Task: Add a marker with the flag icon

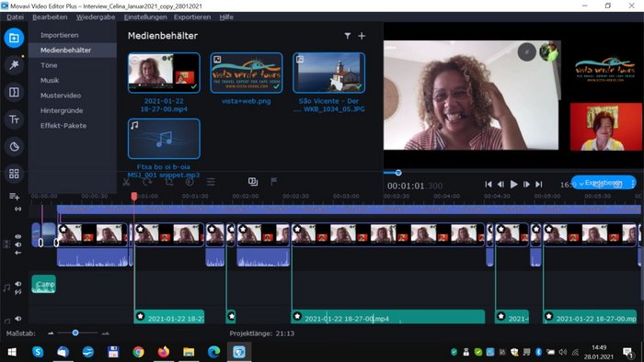Action: (x=273, y=181)
